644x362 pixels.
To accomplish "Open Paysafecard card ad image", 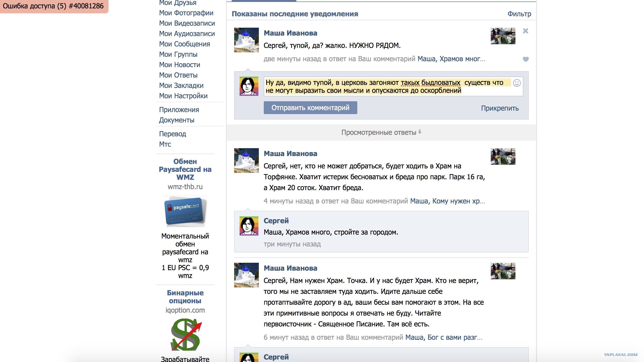I will coord(185,211).
